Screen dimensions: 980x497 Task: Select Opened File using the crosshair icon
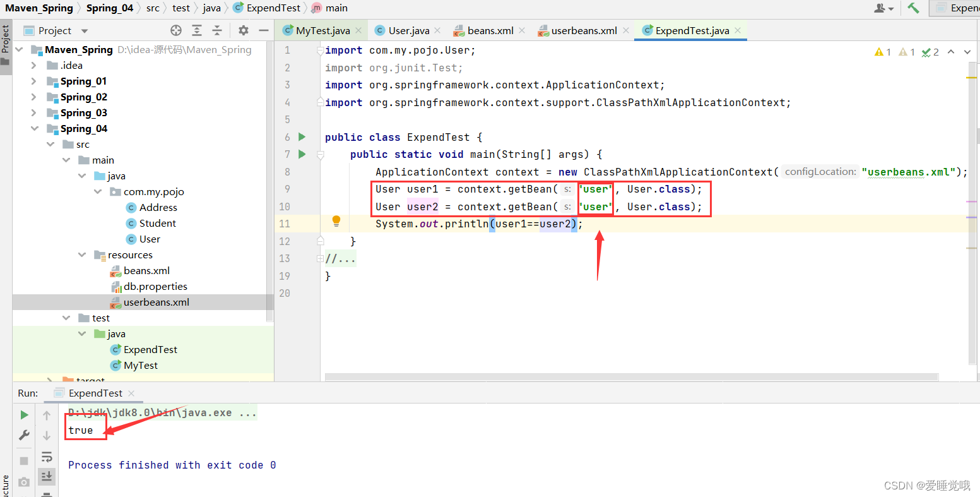(175, 30)
